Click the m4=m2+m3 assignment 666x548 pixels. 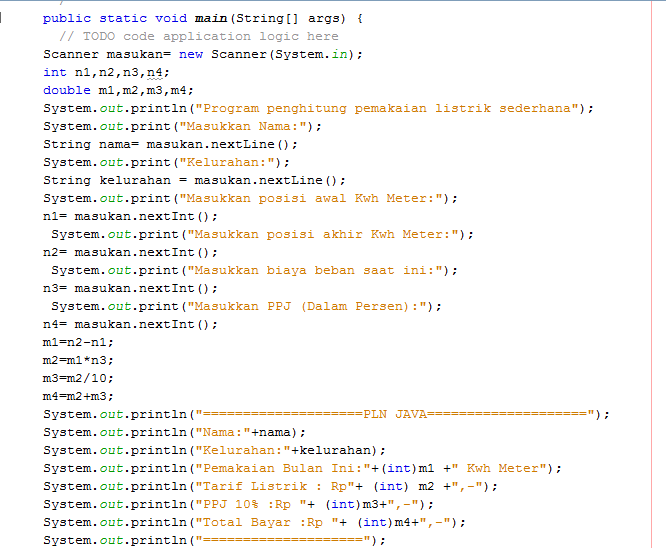pos(78,396)
